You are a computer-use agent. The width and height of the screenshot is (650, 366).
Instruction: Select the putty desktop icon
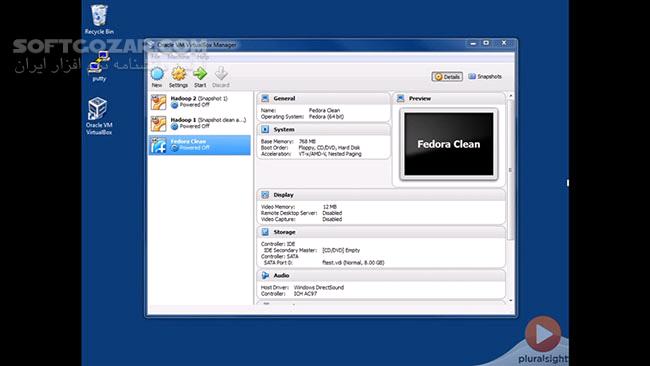(99, 66)
